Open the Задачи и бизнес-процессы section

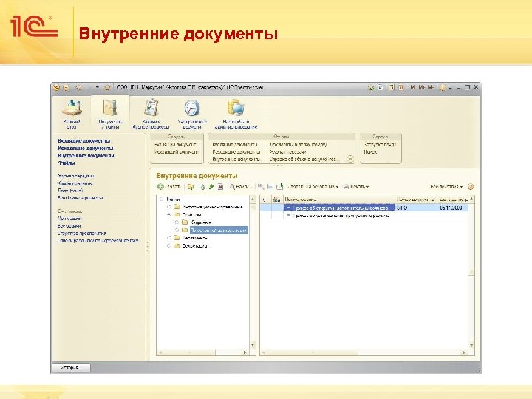151,115
